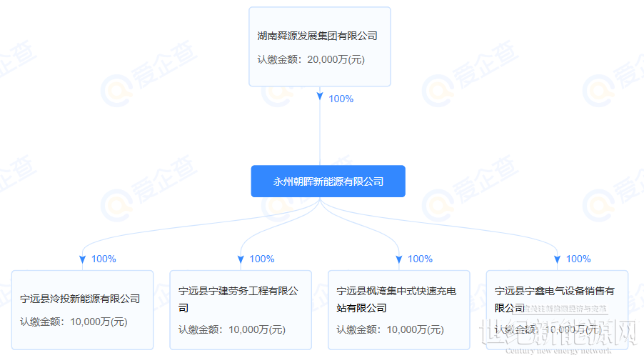Click 认缴金额 10,000万 in 宁远县宁建劳务 card

[232, 329]
